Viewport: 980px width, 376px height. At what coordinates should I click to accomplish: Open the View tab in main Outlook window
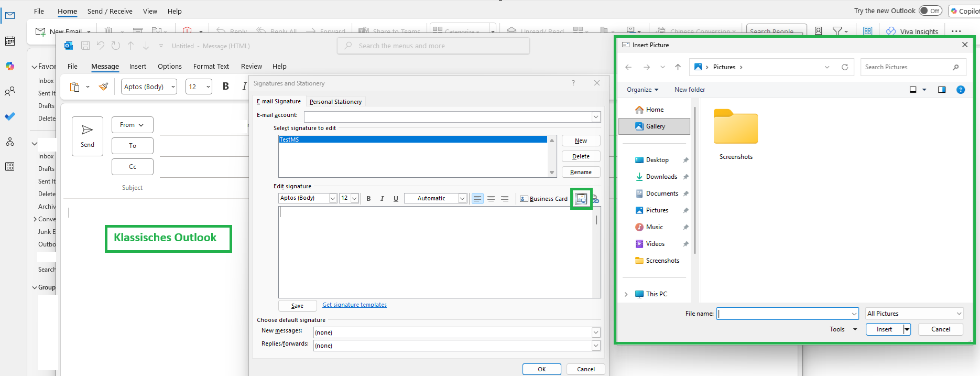coord(150,11)
